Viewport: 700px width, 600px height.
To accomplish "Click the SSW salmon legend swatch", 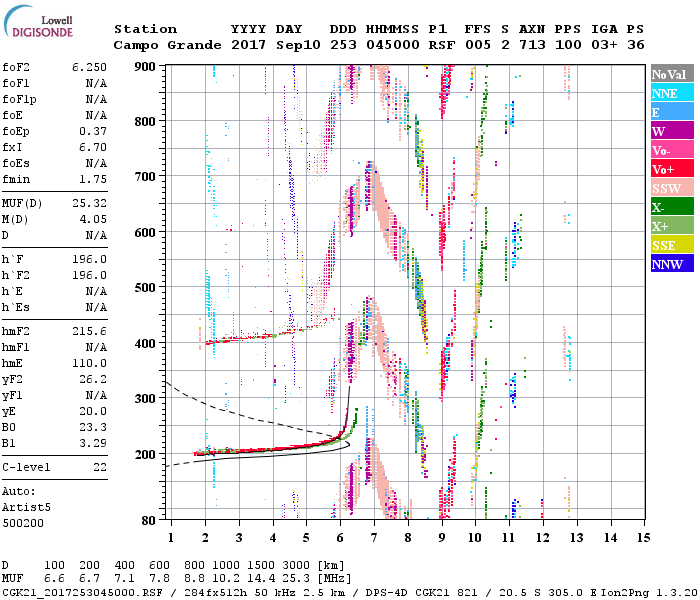I will click(x=672, y=188).
